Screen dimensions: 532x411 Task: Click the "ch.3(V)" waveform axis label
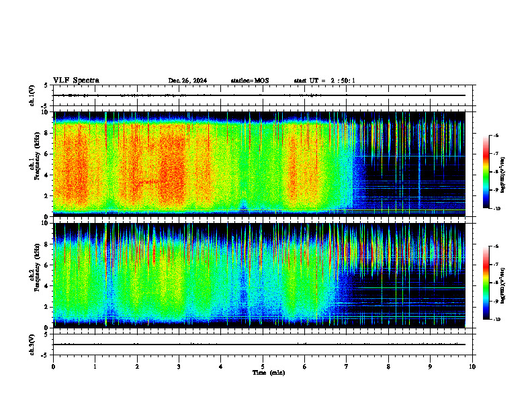pyautogui.click(x=32, y=345)
